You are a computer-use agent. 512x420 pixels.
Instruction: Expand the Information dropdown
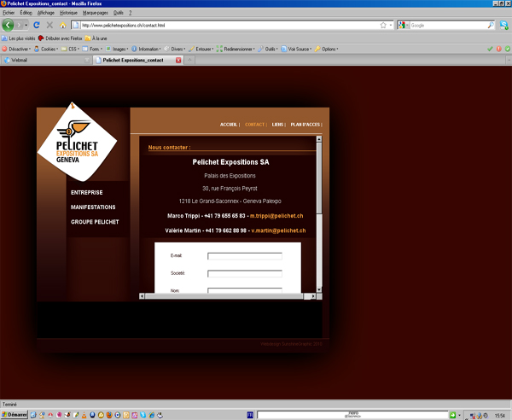click(146, 49)
